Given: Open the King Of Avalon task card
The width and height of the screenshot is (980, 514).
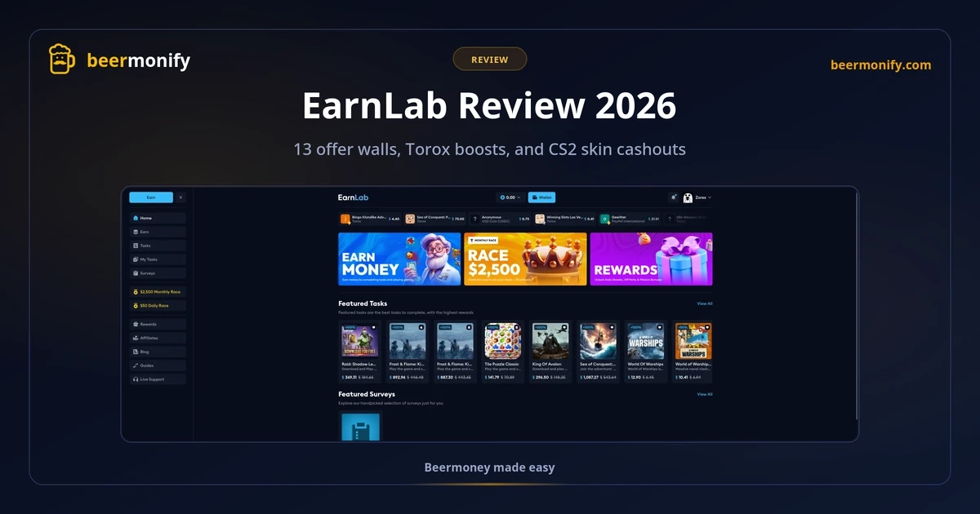Looking at the screenshot, I should pos(550,352).
